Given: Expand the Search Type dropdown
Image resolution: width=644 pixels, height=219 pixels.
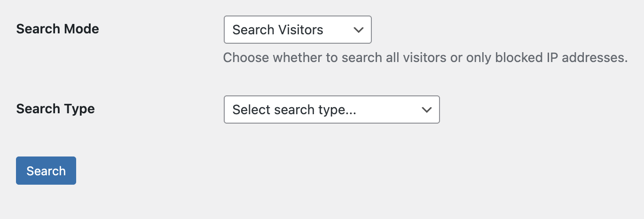Looking at the screenshot, I should coord(331,109).
